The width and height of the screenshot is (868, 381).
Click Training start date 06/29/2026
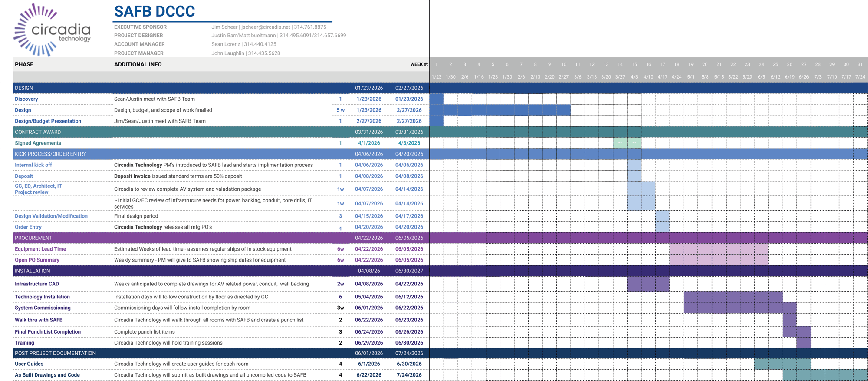click(x=369, y=343)
